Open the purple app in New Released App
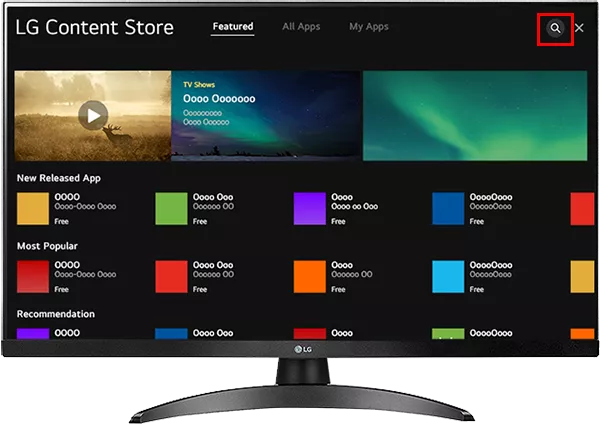This screenshot has height=424, width=600. [310, 209]
